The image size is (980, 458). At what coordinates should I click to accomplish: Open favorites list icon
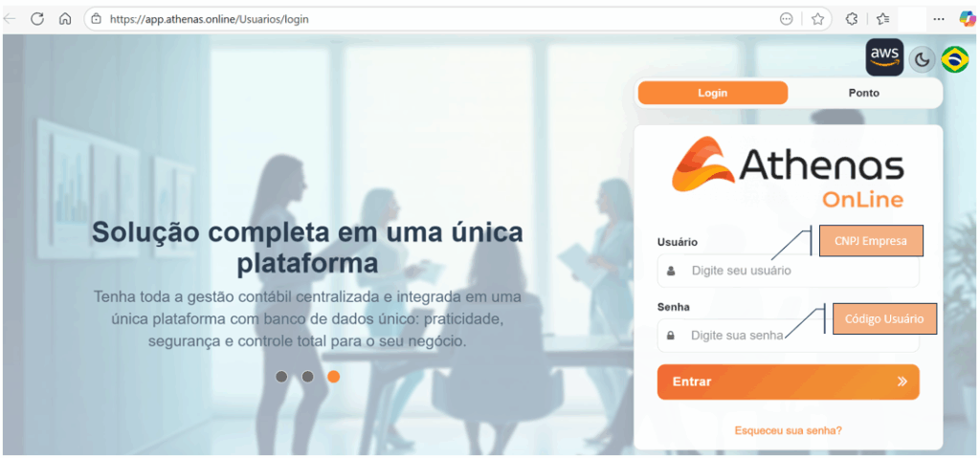882,19
